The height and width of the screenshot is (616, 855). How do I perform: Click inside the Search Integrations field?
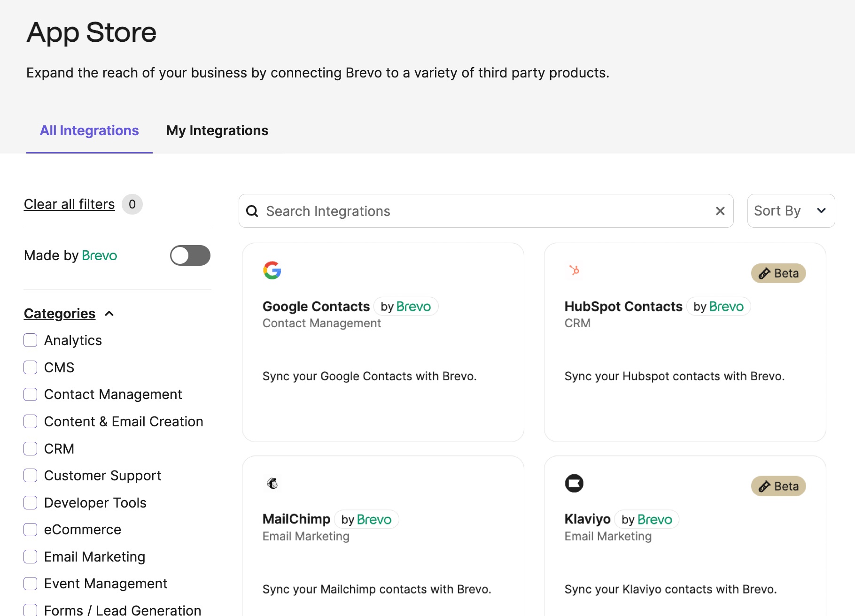[423, 211]
